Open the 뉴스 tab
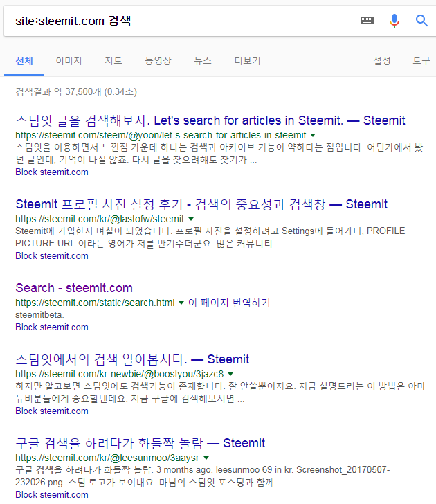Screen dimensions: 436x504 (203, 61)
